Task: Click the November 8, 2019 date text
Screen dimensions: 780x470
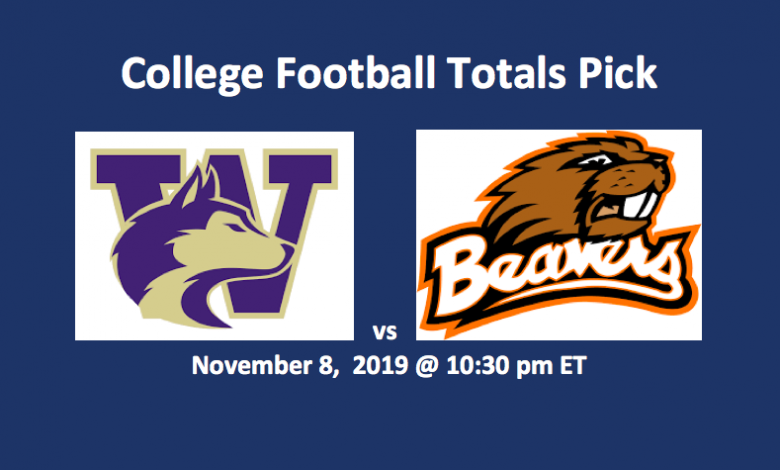Action: coord(300,366)
